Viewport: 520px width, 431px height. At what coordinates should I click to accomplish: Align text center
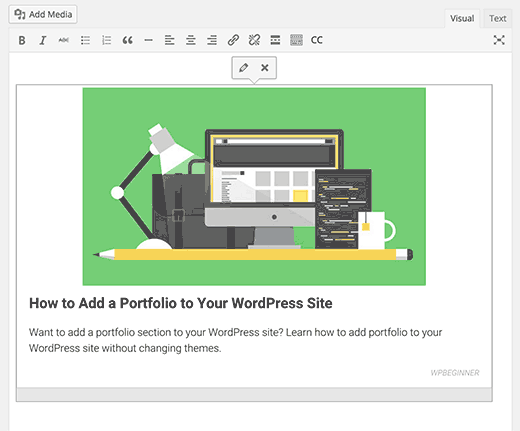[x=191, y=40]
